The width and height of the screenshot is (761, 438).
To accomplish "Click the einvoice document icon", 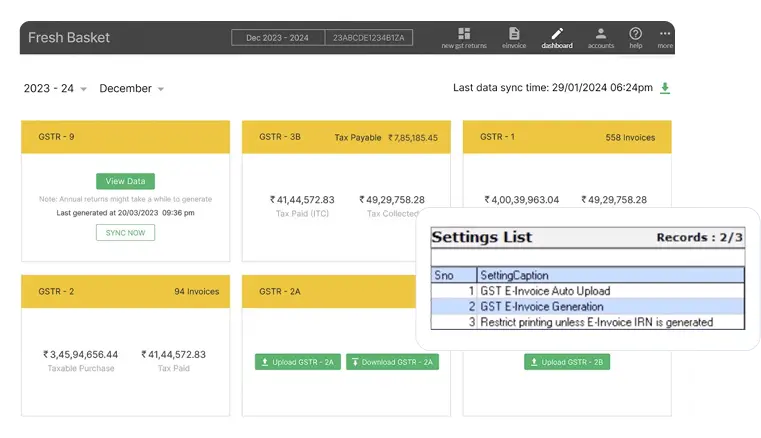I will click(x=513, y=34).
